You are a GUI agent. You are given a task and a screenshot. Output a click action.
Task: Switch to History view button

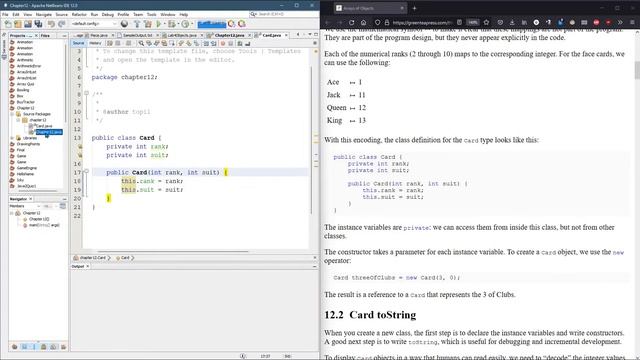[95, 43]
